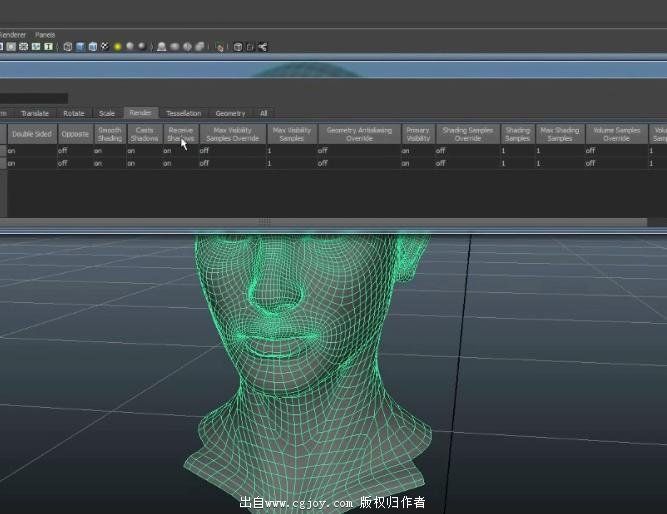
Task: Enable wireframe display cube icon
Action: pos(68,46)
